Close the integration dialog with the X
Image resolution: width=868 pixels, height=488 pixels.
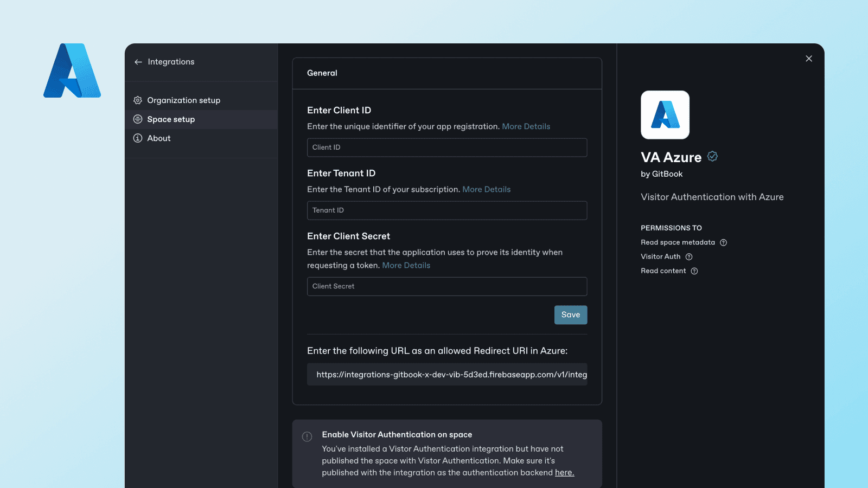[809, 59]
